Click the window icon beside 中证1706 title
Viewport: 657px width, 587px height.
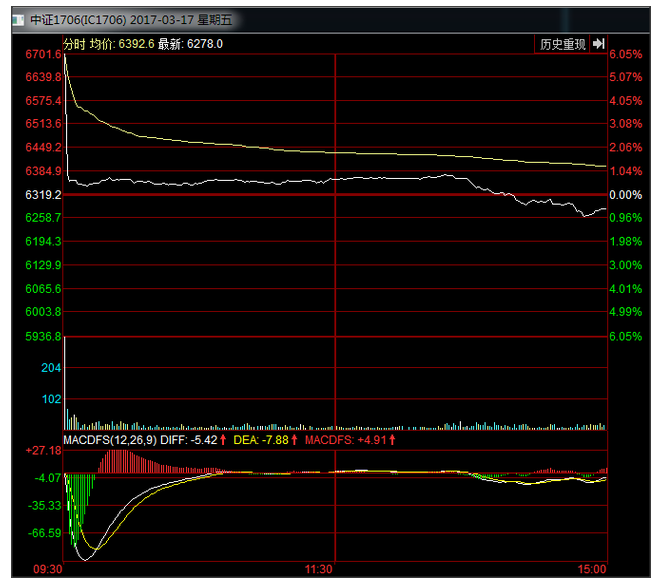pos(18,20)
